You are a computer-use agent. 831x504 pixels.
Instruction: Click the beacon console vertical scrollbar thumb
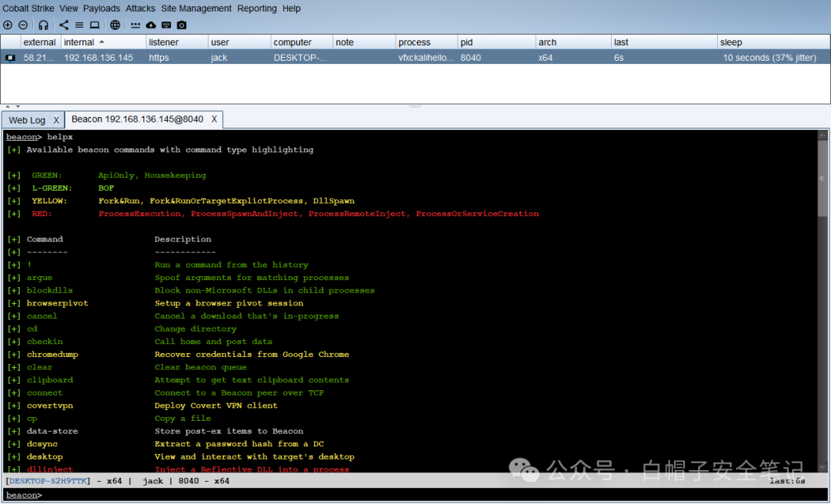click(x=822, y=178)
